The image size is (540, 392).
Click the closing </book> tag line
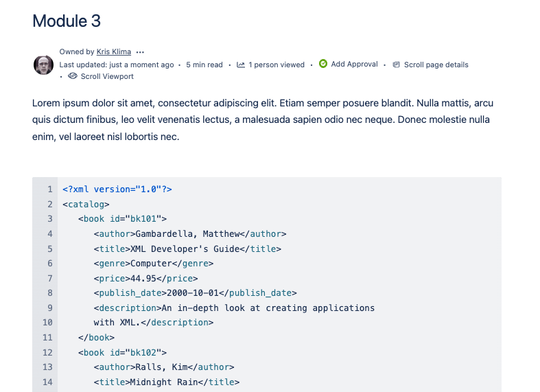pos(96,338)
